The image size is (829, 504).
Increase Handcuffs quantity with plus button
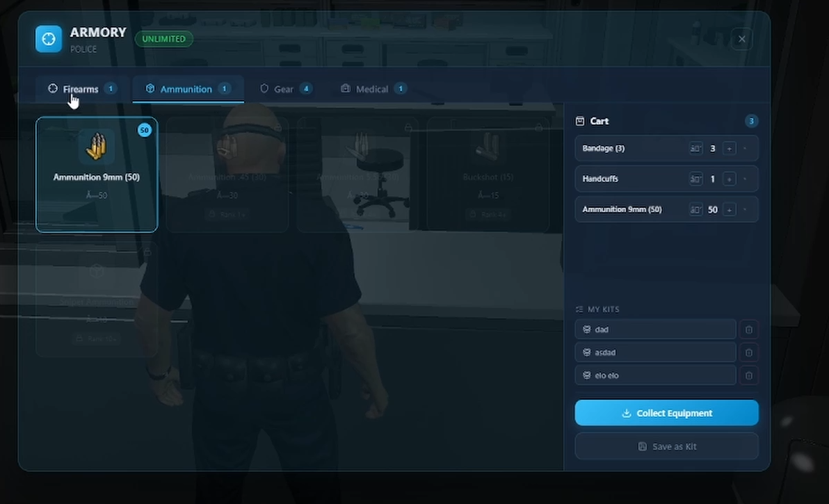[729, 179]
